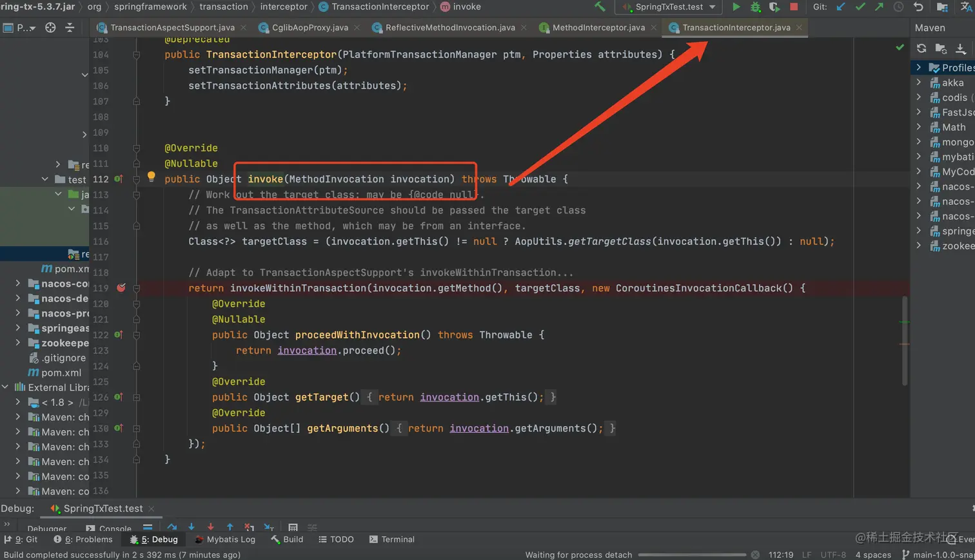
Task: Expand zookee module in Maven panel
Action: click(x=919, y=245)
